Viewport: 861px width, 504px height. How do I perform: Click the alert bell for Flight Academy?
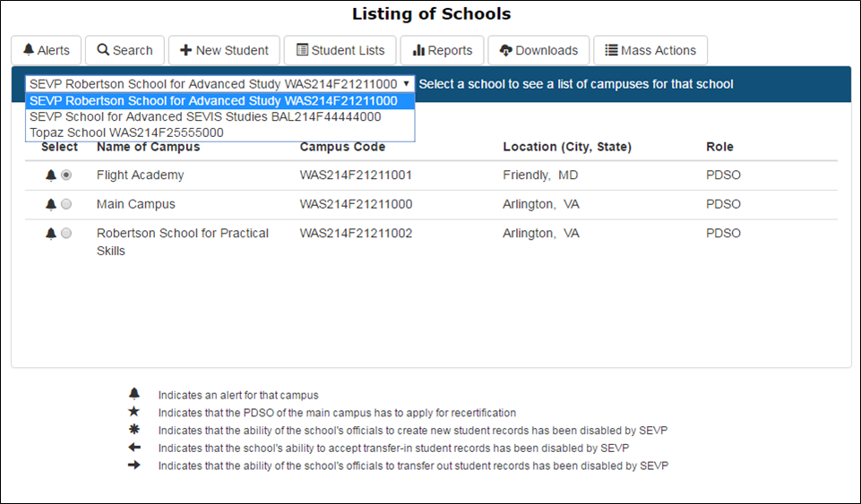click(x=50, y=175)
